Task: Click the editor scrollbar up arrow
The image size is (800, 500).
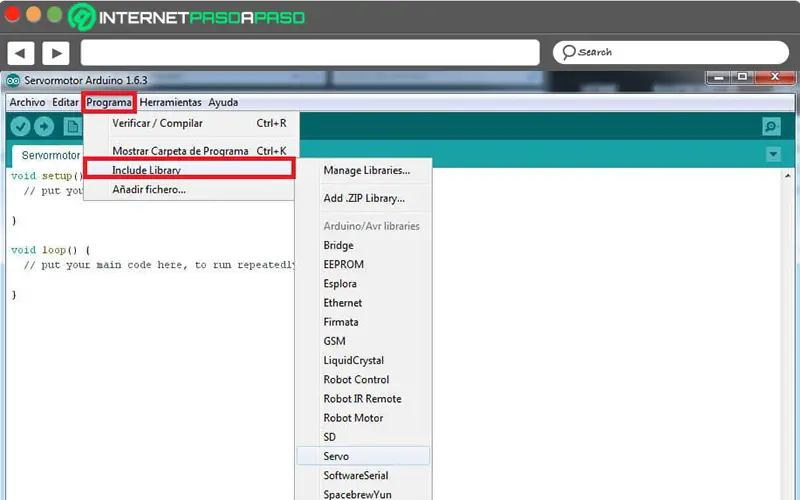Action: [788, 176]
